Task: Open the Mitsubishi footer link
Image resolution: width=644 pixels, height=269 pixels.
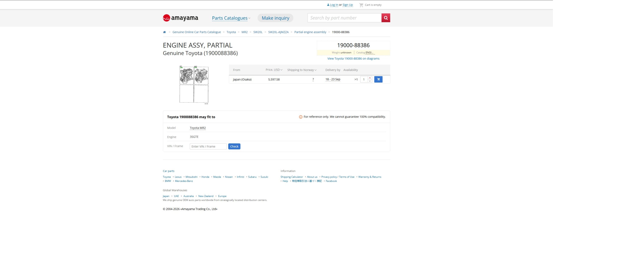Action: click(x=191, y=177)
